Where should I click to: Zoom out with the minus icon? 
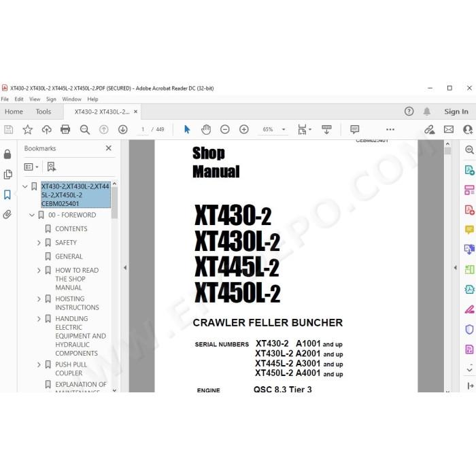(x=224, y=130)
